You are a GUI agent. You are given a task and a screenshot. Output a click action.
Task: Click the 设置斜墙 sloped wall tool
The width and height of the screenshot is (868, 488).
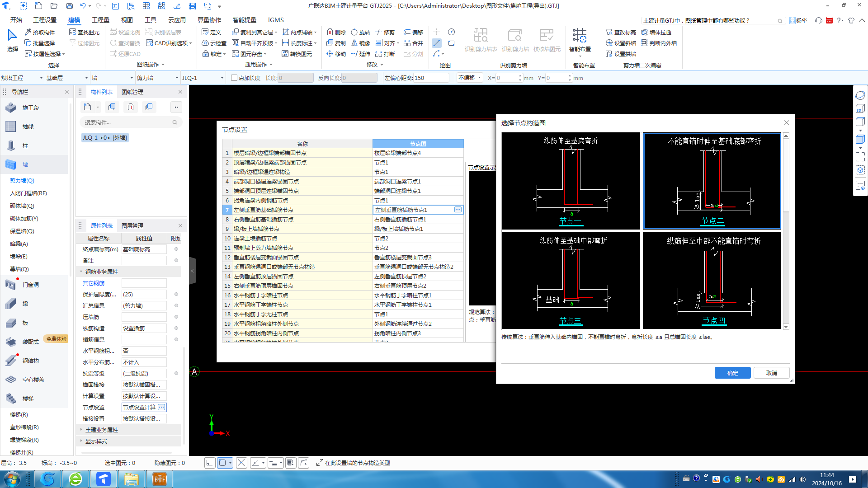pos(621,43)
